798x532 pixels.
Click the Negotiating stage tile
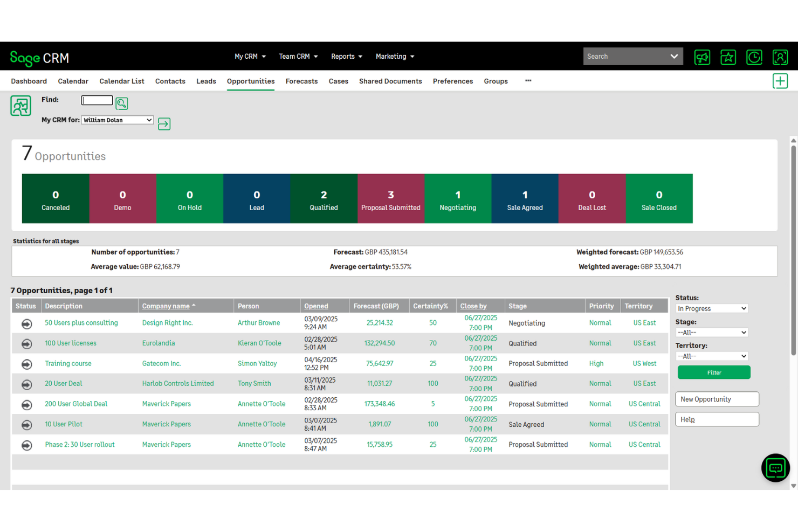(458, 198)
